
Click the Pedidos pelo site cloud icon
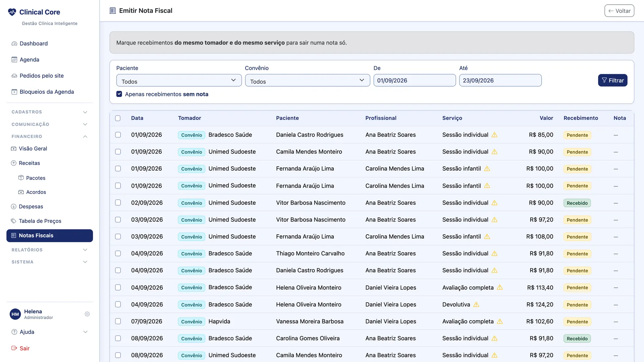pos(14,76)
